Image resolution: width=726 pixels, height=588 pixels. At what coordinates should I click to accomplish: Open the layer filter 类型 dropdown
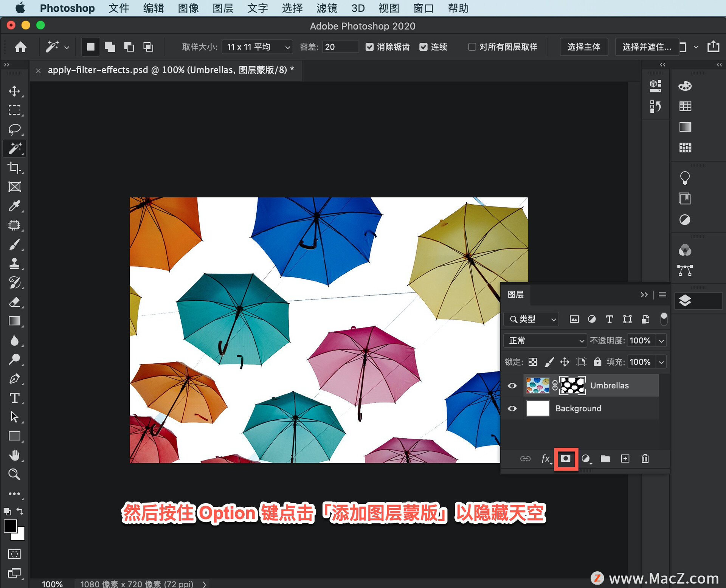point(531,319)
